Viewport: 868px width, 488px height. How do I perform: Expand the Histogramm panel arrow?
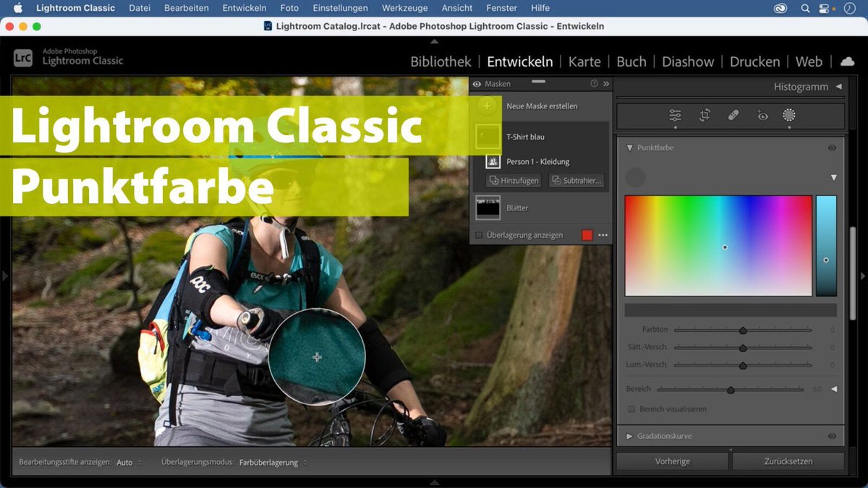pyautogui.click(x=838, y=87)
